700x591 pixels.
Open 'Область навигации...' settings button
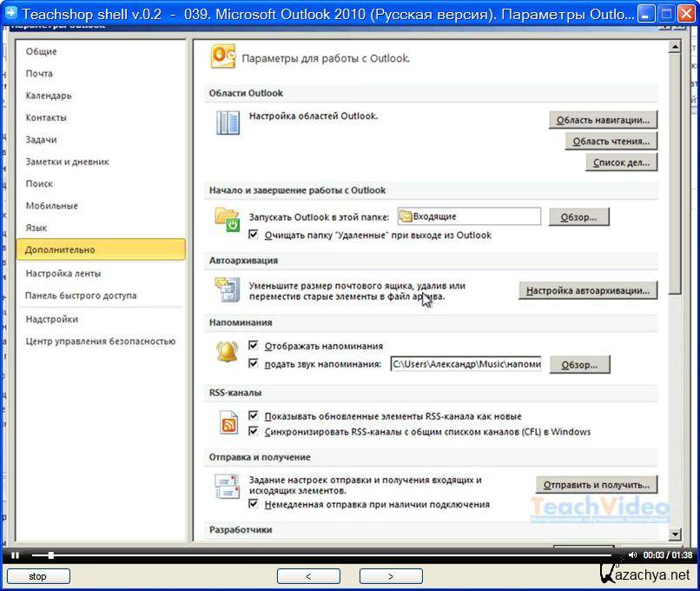(603, 120)
